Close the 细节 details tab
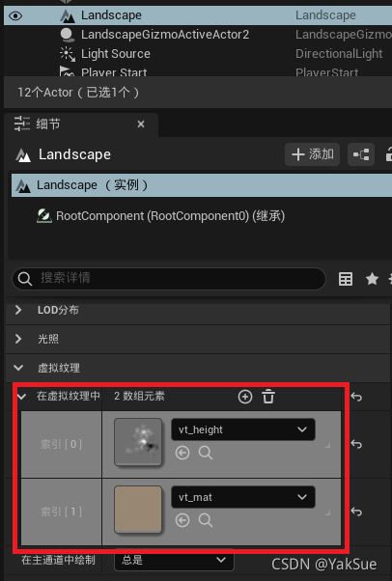 point(141,124)
